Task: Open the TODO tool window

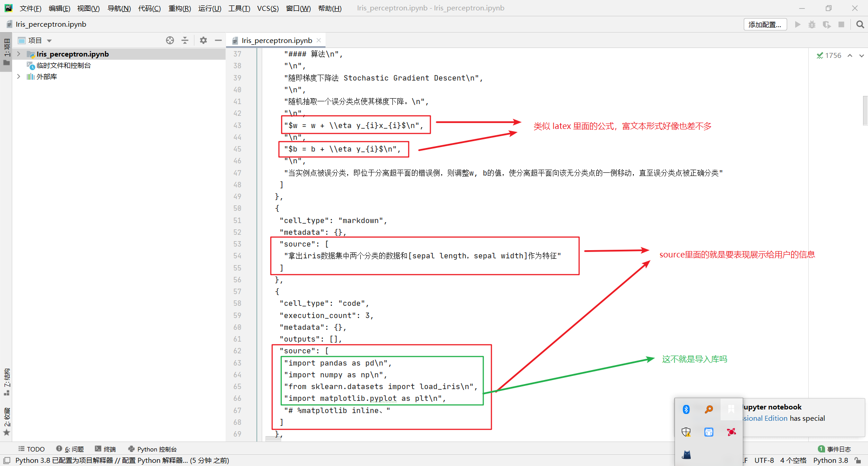Action: (x=31, y=449)
